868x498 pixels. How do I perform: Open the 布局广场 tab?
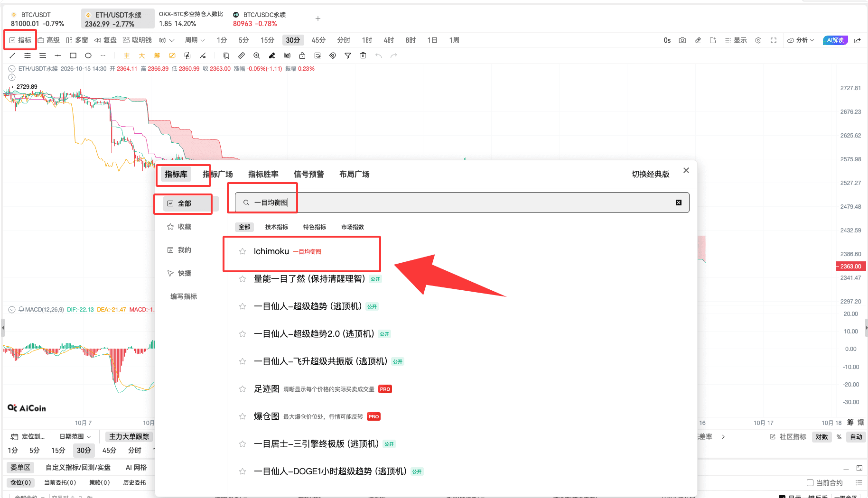(355, 174)
